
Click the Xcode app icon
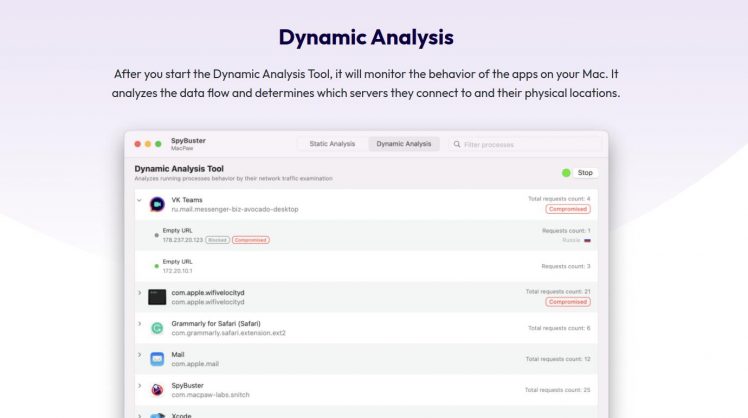click(157, 415)
